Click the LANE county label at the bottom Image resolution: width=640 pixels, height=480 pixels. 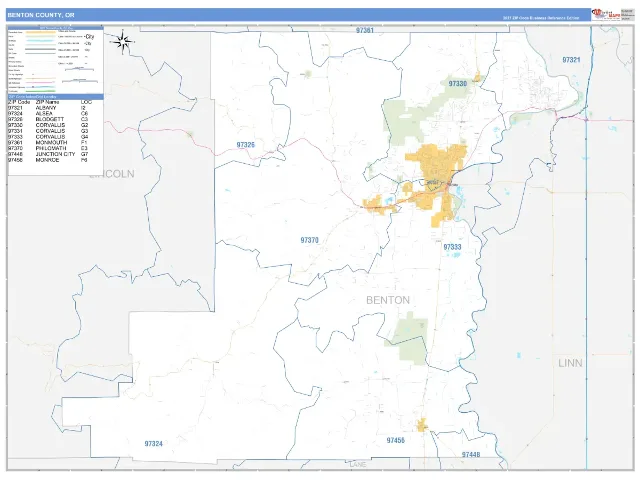[358, 465]
